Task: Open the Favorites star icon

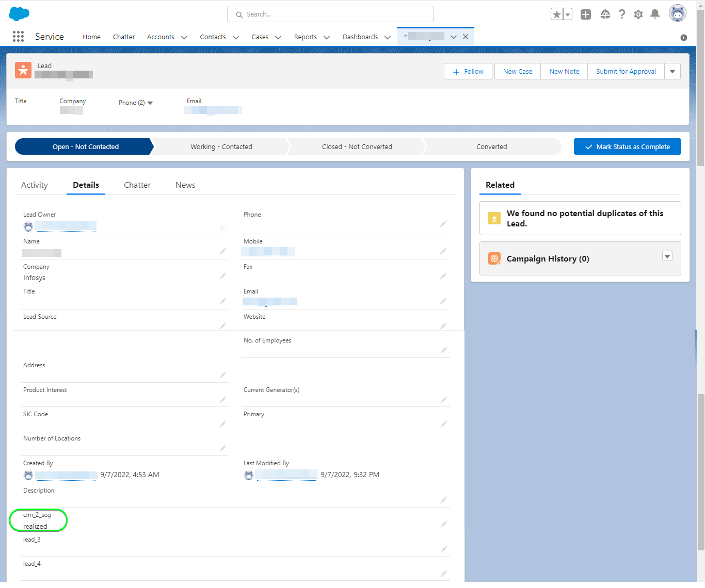Action: click(x=556, y=14)
